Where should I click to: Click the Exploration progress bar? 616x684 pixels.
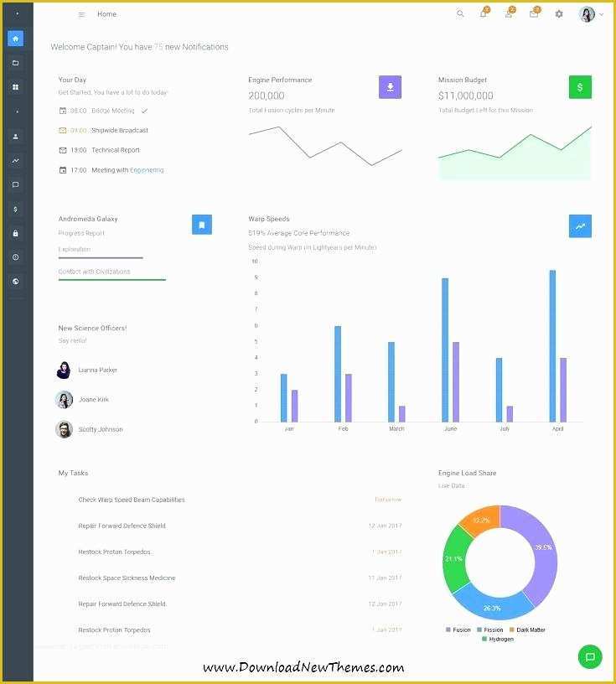click(101, 258)
